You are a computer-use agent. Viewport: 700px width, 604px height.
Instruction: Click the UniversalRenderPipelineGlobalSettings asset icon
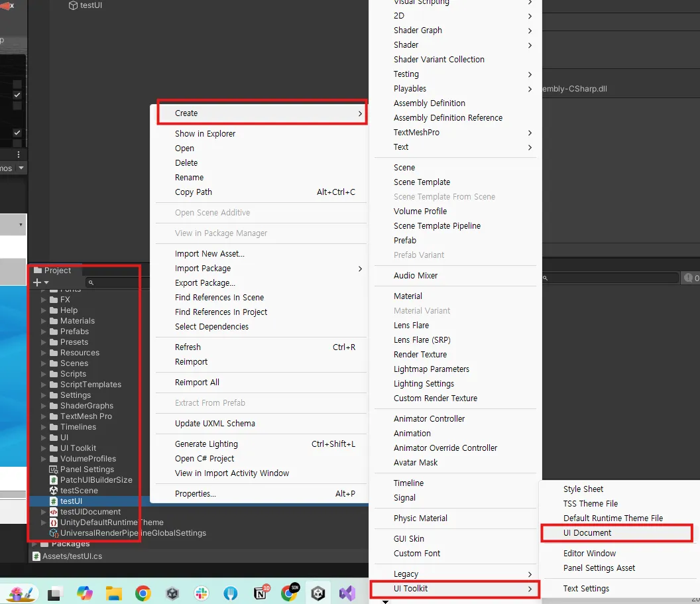[53, 533]
